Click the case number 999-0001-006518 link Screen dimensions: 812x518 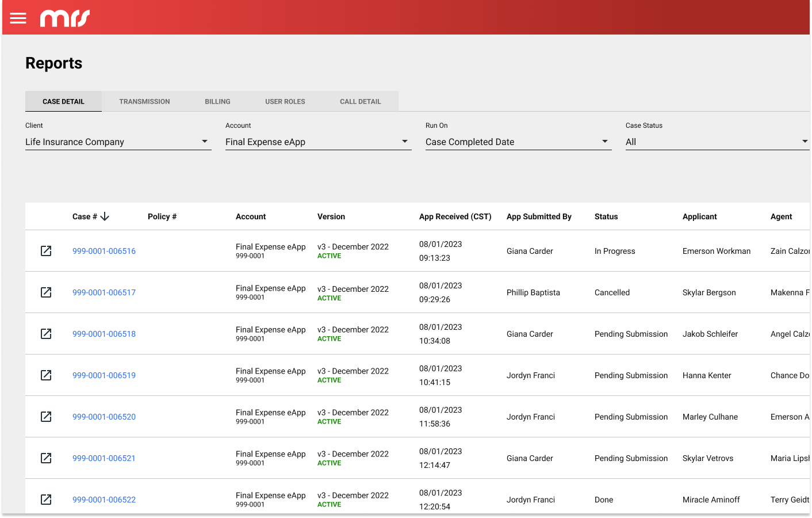pos(104,334)
